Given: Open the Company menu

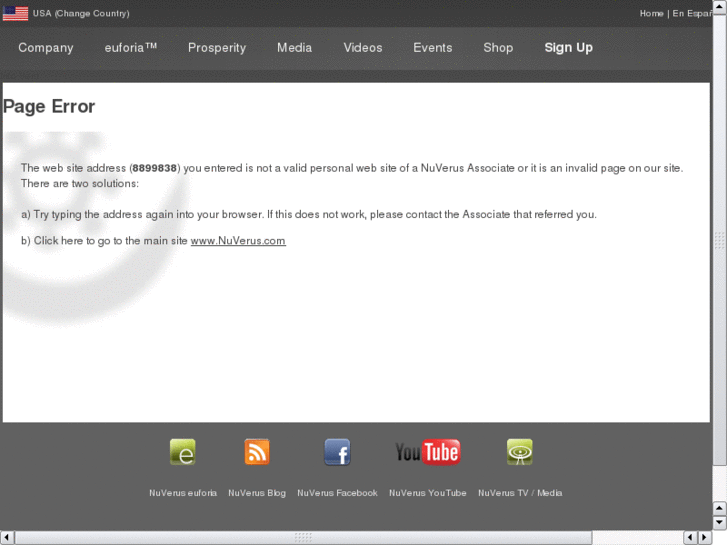Looking at the screenshot, I should tap(46, 48).
